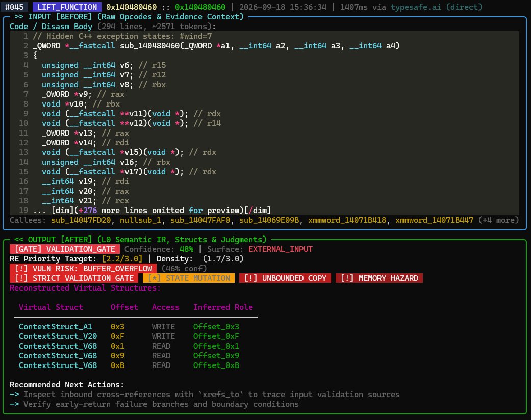Click the __int64 v21 rcx line
The height and width of the screenshot is (420, 531).
(85, 201)
